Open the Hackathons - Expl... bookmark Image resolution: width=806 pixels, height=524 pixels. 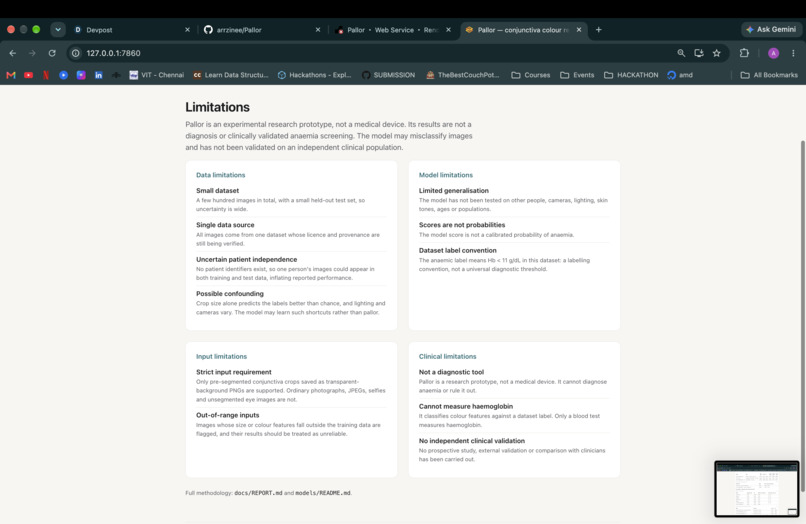315,75
